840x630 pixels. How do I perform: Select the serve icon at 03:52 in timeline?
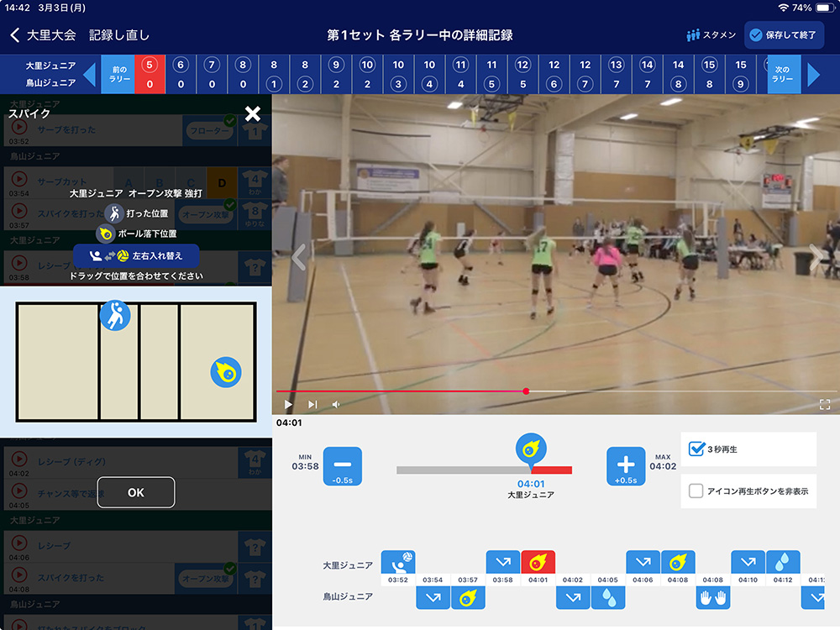click(x=398, y=562)
